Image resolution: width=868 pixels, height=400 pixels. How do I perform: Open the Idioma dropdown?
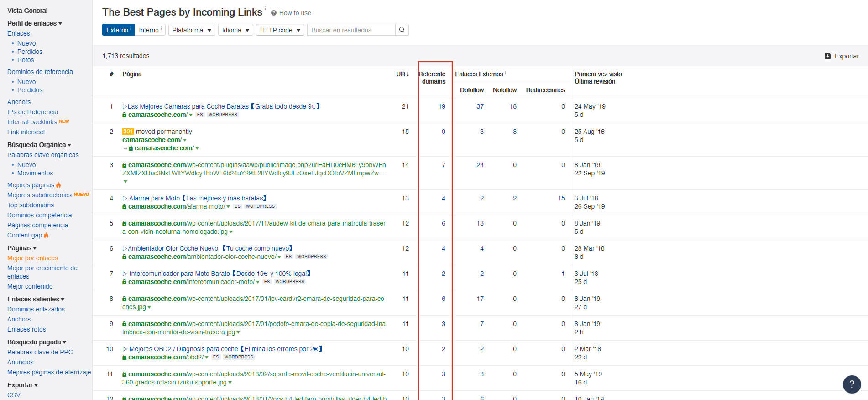pyautogui.click(x=235, y=30)
